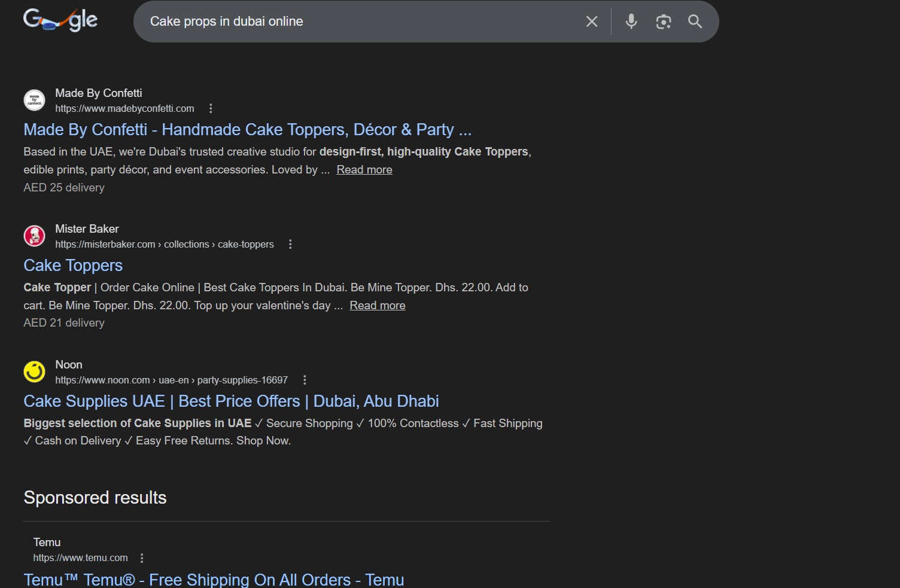Open more options for Temu ad

(x=142, y=558)
